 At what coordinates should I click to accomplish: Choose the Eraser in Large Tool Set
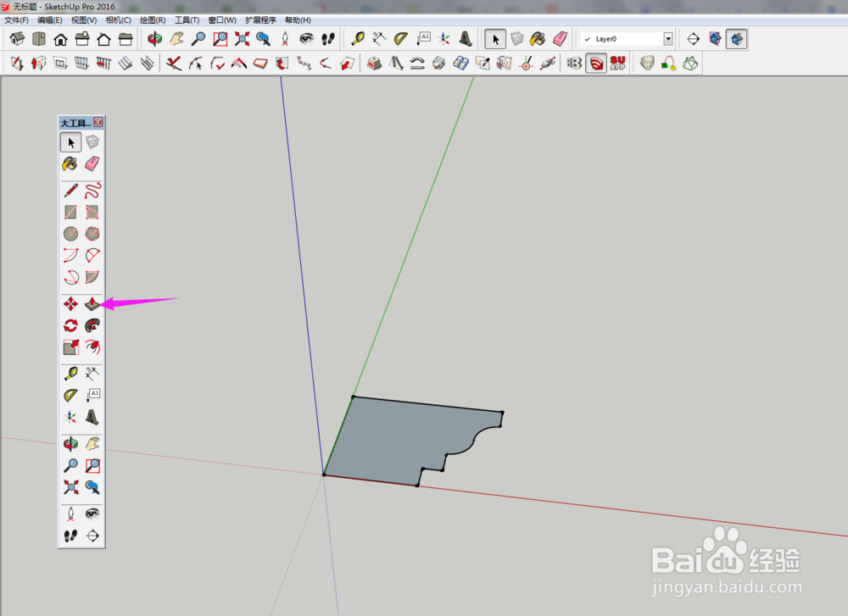[92, 164]
